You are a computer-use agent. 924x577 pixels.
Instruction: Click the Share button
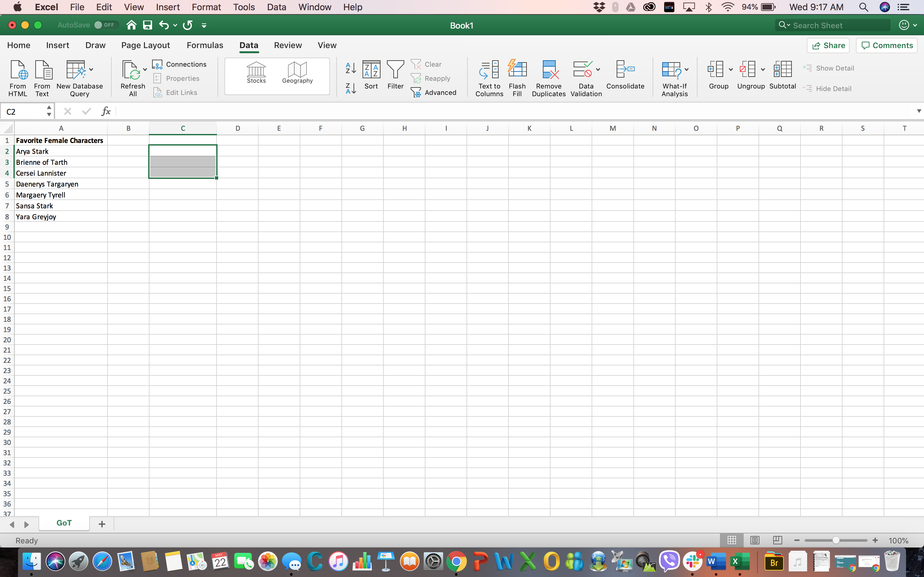(829, 45)
